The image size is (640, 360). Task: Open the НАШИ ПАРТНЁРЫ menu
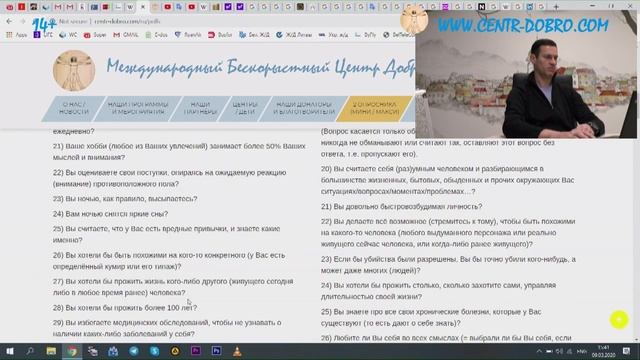200,108
